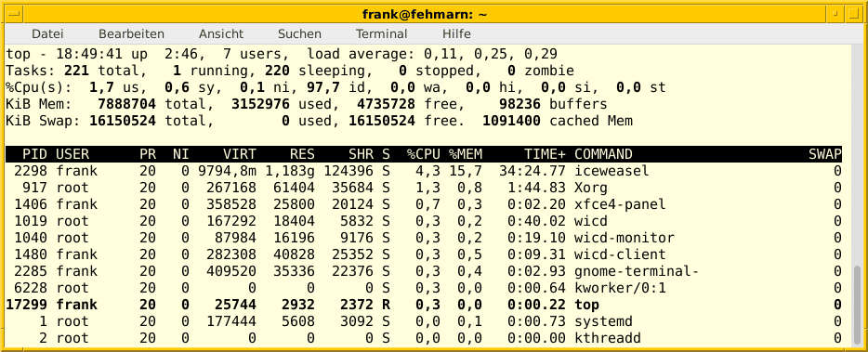Click systemd's VIRT value 177444

coord(231,321)
